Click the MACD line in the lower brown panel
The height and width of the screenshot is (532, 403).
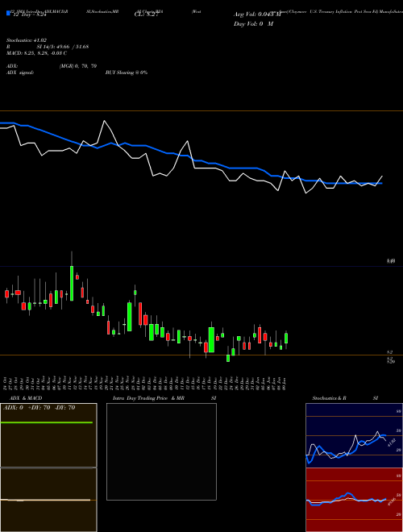[x=45, y=500]
